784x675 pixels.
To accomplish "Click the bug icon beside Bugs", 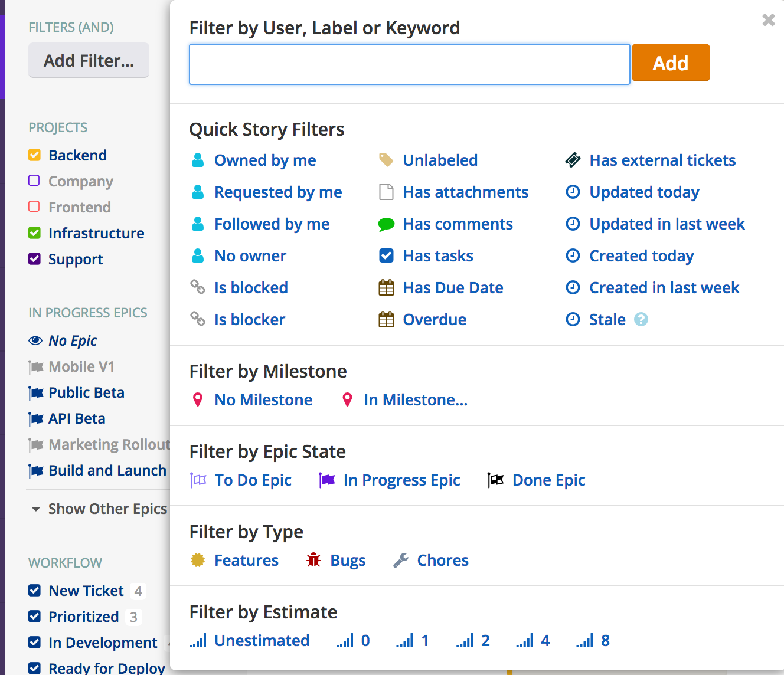I will point(313,560).
